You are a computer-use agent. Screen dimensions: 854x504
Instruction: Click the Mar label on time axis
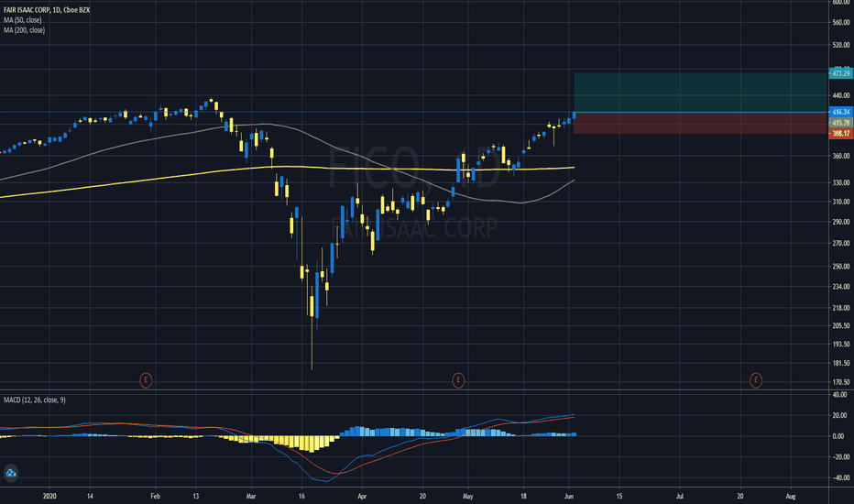(250, 496)
